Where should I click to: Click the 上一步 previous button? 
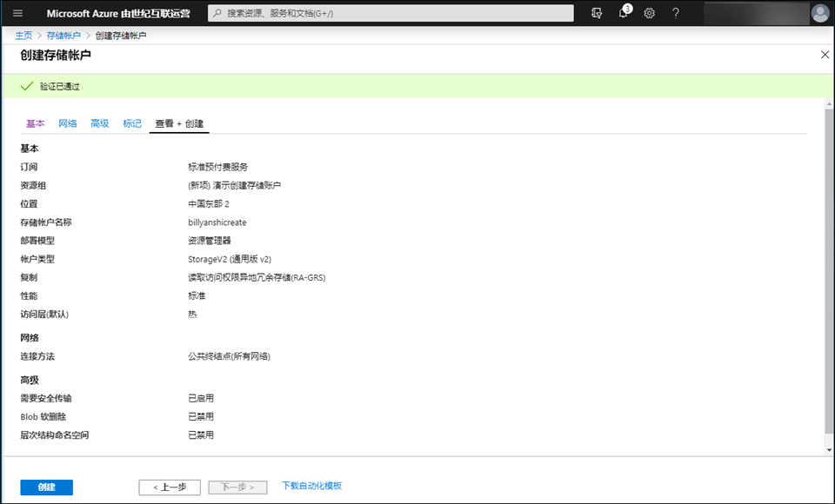click(170, 487)
